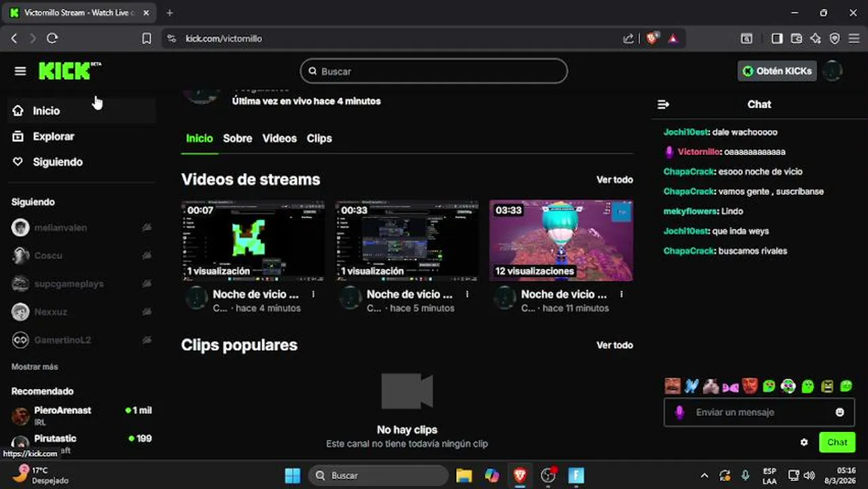Image resolution: width=868 pixels, height=489 pixels.
Task: Open the Kick hamburger sidebar menu
Action: 20,71
